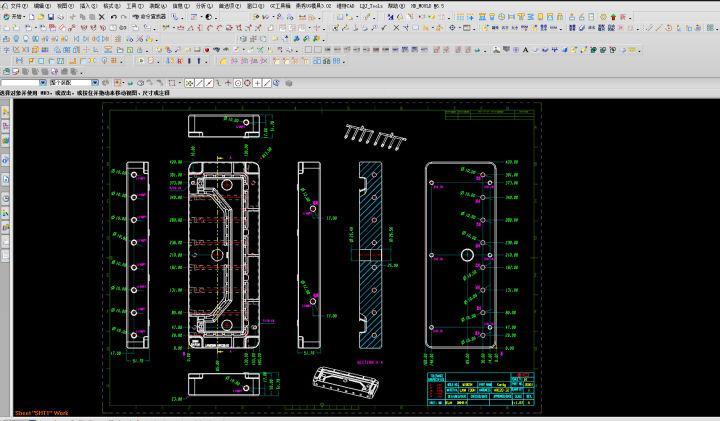
Task: Undo the last action
Action: tap(113, 17)
